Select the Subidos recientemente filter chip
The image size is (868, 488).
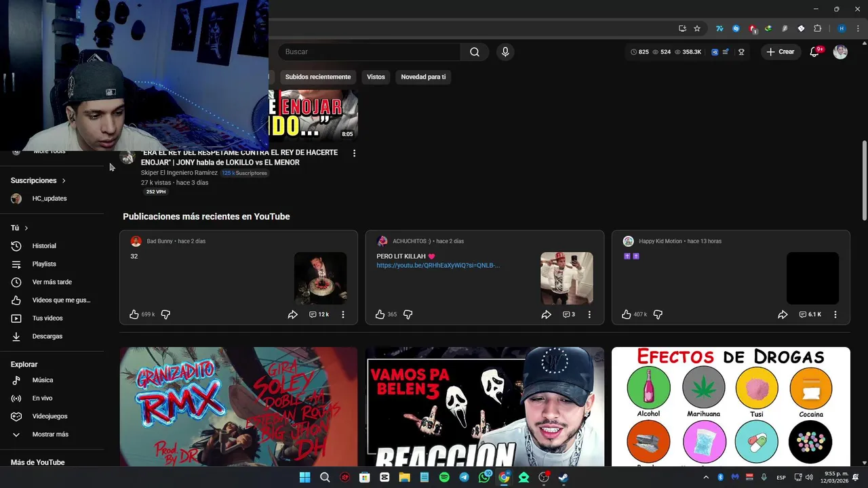(x=318, y=77)
